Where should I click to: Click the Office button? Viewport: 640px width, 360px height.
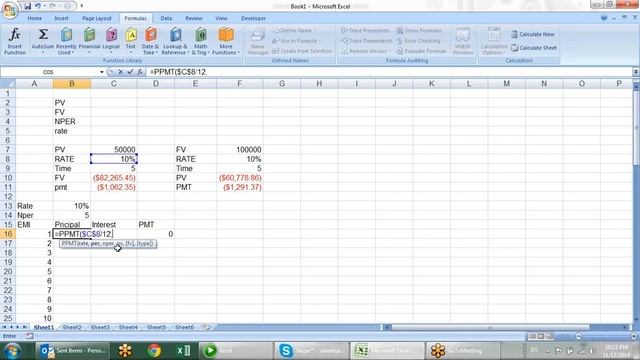click(x=9, y=10)
